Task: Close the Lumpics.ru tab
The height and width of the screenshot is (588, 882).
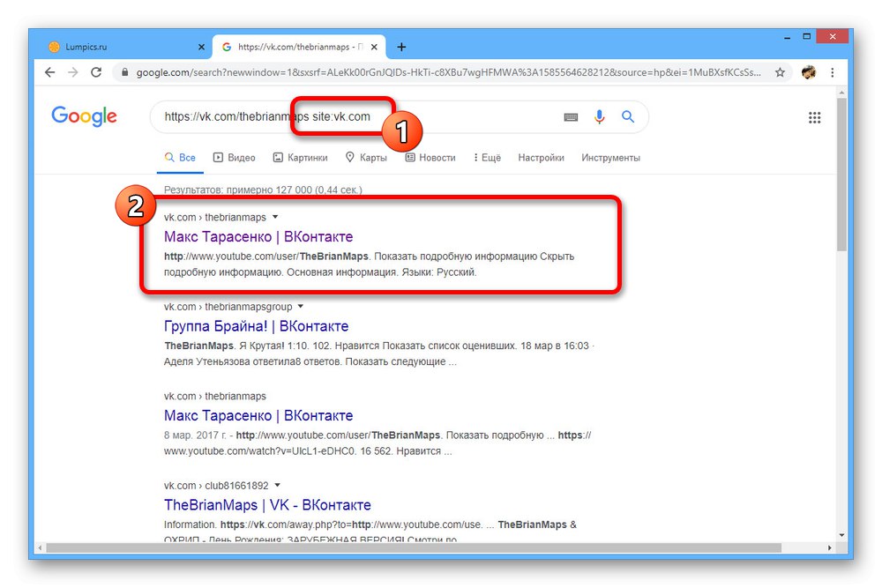Action: pyautogui.click(x=201, y=48)
